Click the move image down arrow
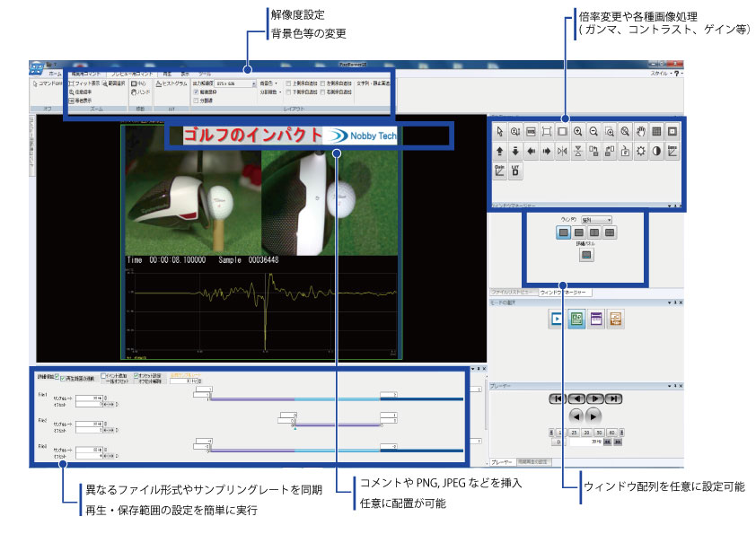Image resolution: width=756 pixels, height=534 pixels. pos(515,152)
